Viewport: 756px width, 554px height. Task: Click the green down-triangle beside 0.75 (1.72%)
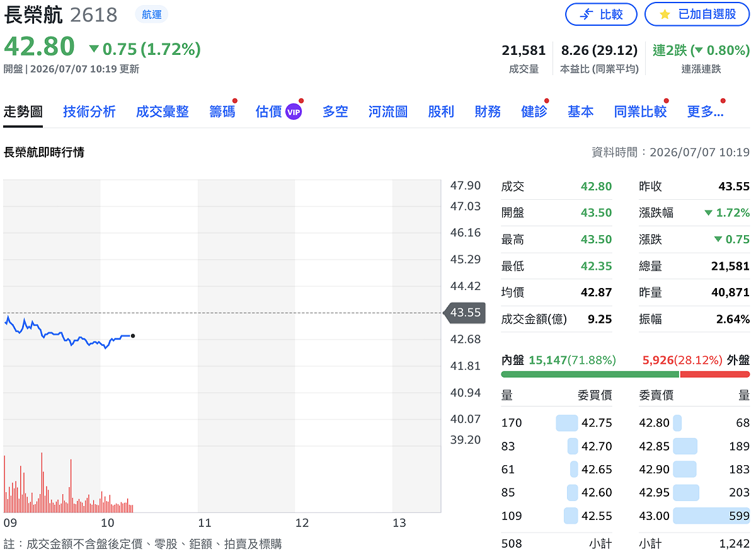(94, 49)
